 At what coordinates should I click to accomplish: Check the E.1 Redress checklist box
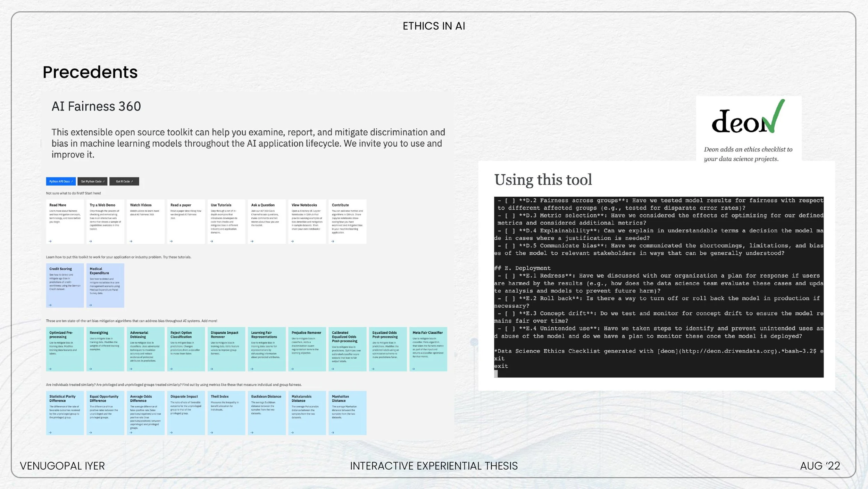click(x=510, y=276)
